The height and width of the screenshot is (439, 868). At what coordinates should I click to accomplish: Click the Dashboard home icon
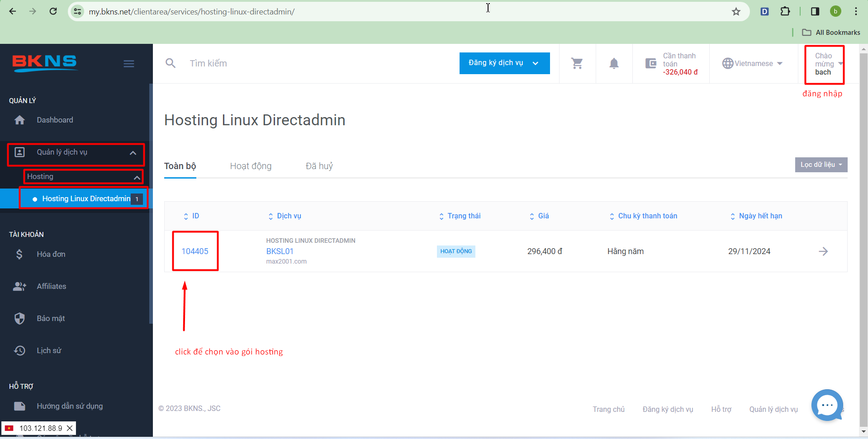(19, 120)
